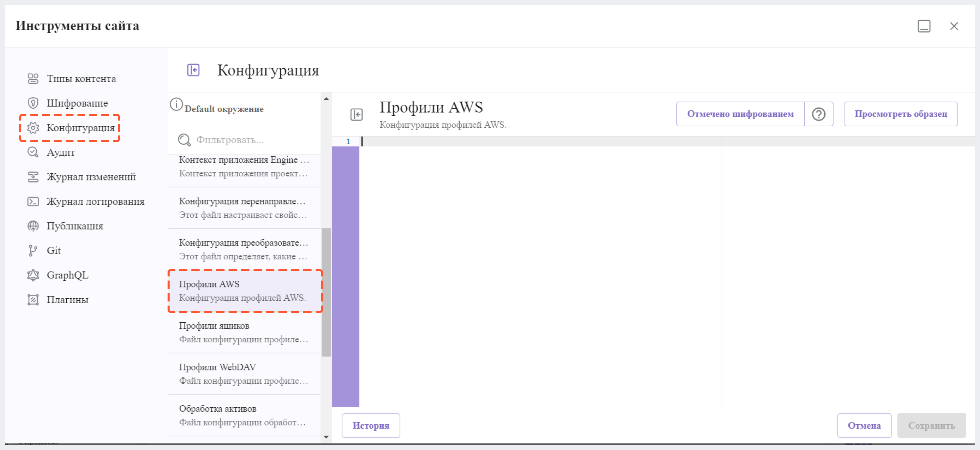The image size is (980, 450).
Task: Click the Configuration gear icon
Action: click(x=33, y=128)
